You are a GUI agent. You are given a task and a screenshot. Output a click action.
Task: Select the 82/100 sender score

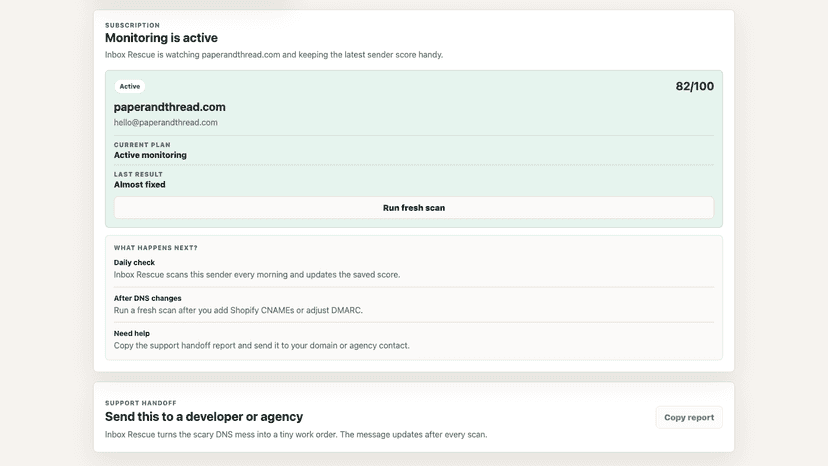[x=694, y=86]
